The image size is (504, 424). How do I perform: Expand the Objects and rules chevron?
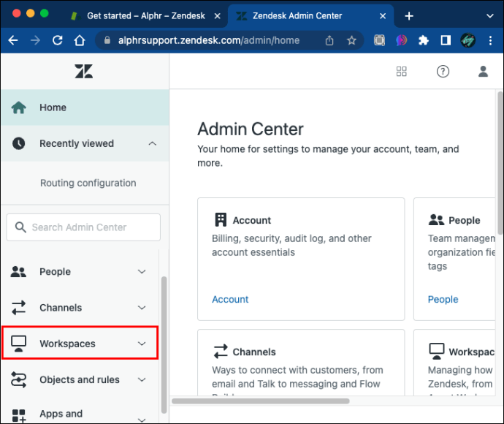click(x=142, y=379)
